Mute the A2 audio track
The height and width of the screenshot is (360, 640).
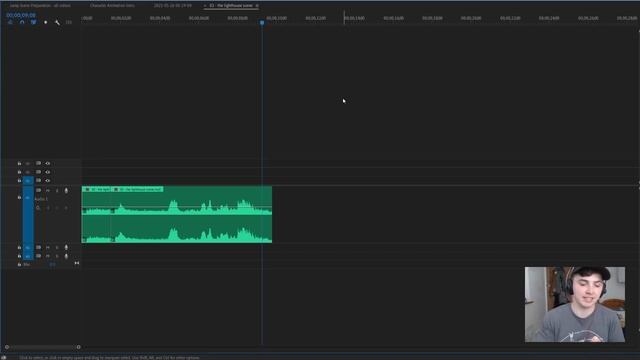tap(48, 247)
